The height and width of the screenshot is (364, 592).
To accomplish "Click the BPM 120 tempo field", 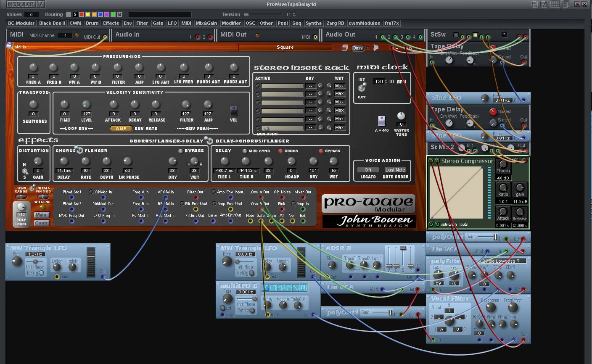I will point(379,82).
